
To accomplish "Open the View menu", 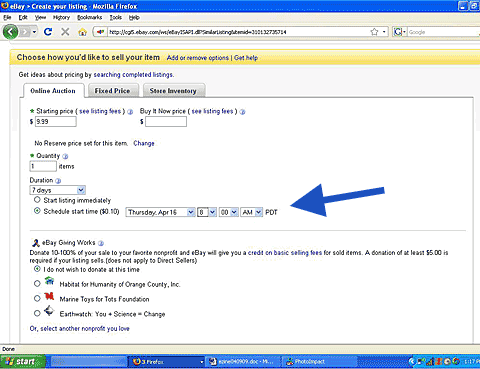I will (x=40, y=17).
